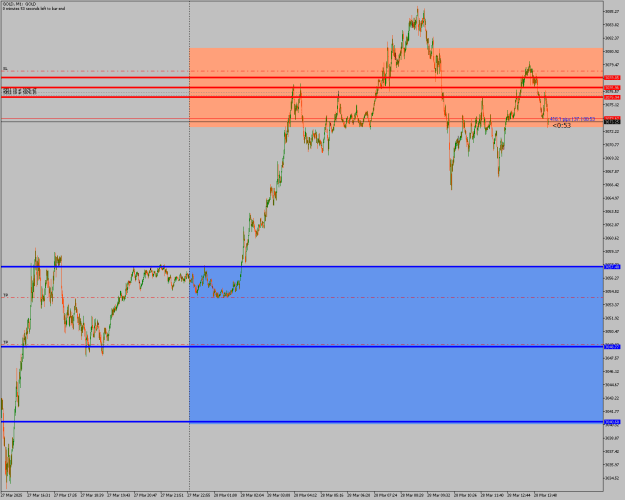Click the 27 Mar 2025 date on time axis
This screenshot has height=500, width=625.
12,495
